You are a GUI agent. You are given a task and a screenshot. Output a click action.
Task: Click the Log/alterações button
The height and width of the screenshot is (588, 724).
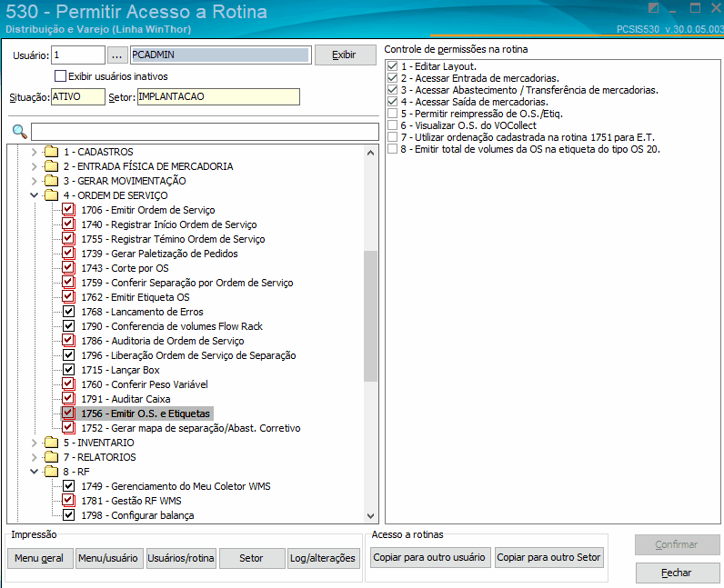point(323,558)
